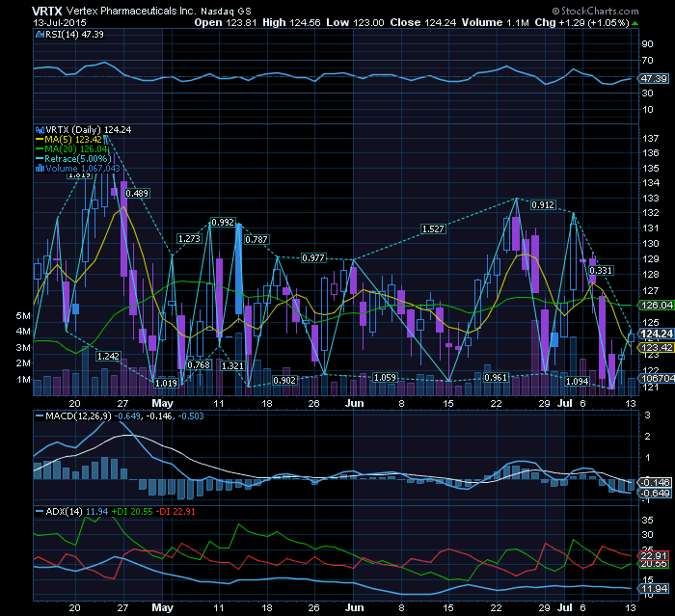Screen dimensions: 675x616
Task: Click the -DI 22.91 label
Action: [175, 511]
